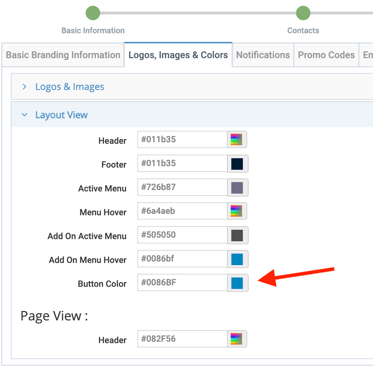The image size is (373, 367).
Task: Focus the Button Color field #0086BF
Action: coord(182,283)
